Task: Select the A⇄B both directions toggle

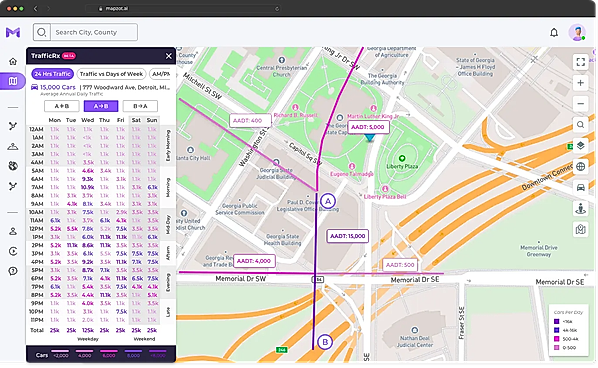Action: coord(62,106)
